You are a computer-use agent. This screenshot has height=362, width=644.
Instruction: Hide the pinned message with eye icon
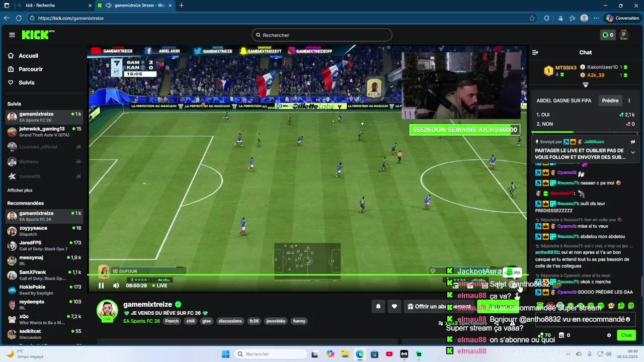click(x=633, y=142)
